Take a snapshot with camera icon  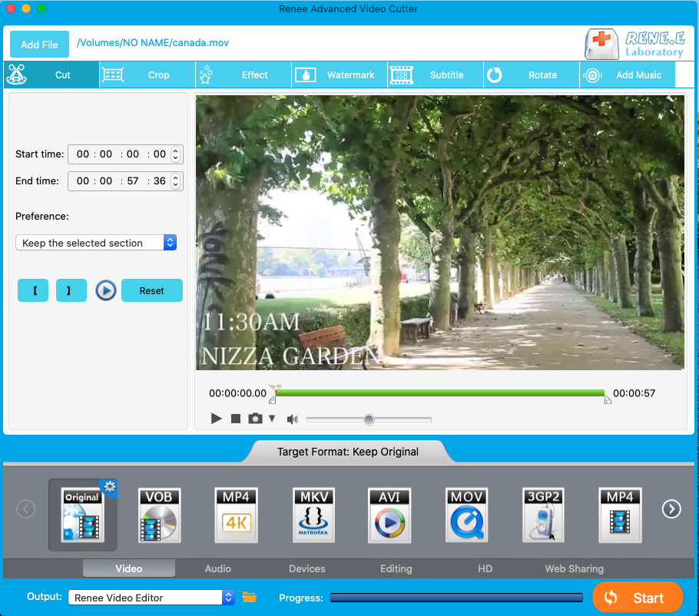(x=255, y=419)
